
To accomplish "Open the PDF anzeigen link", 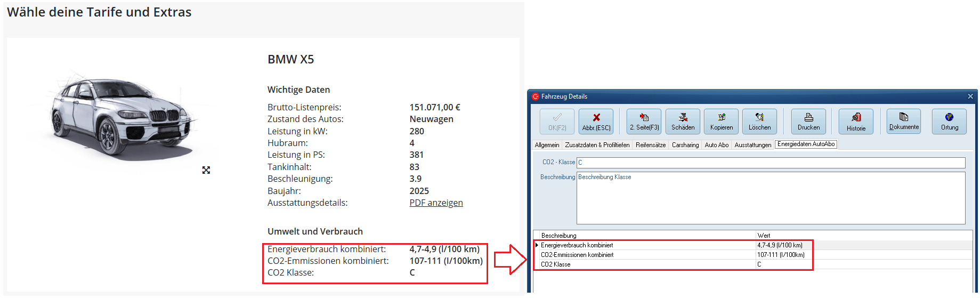I will [x=436, y=203].
